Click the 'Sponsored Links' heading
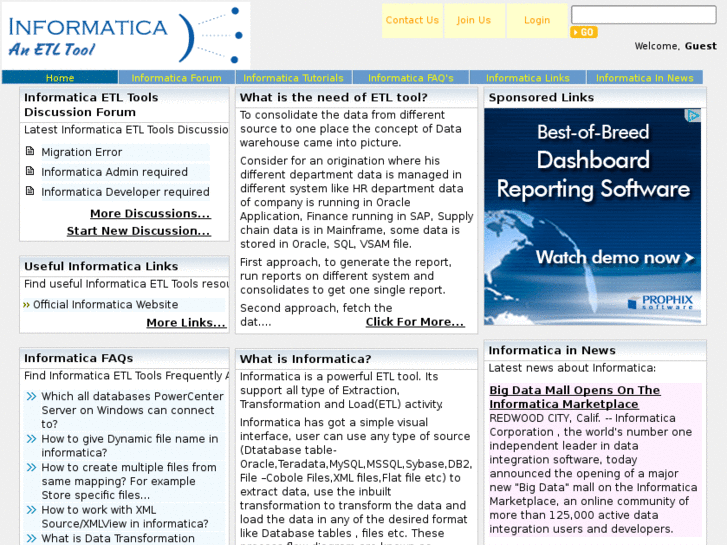This screenshot has height=545, width=727. click(x=541, y=97)
